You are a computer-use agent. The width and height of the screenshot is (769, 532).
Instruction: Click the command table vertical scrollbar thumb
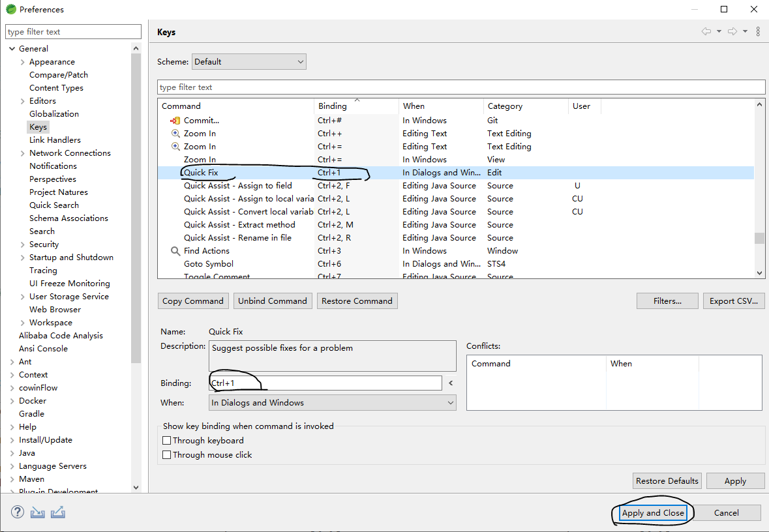coord(759,238)
